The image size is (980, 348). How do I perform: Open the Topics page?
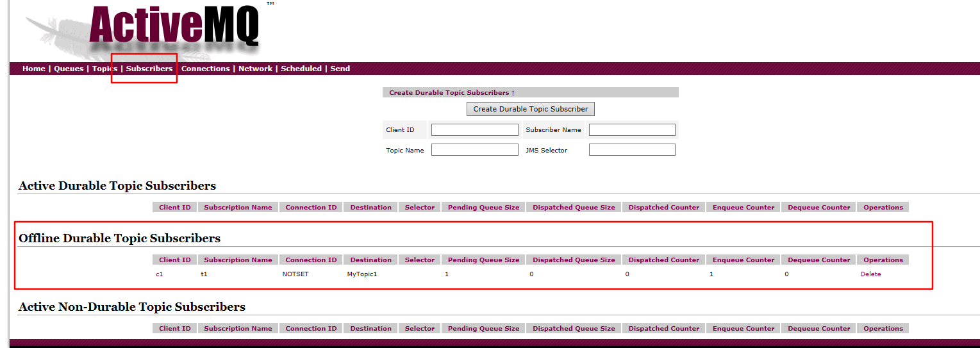[104, 69]
